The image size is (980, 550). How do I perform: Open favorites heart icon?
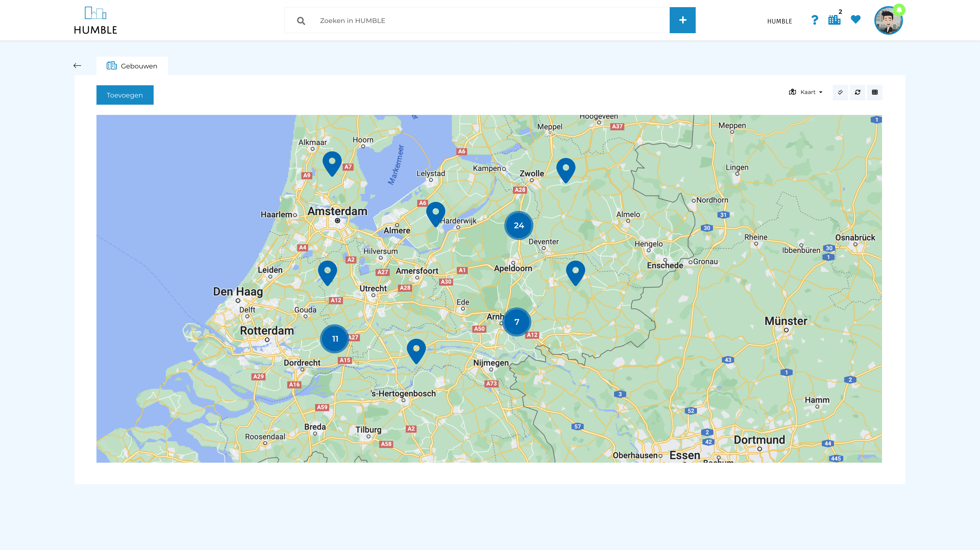[x=856, y=19]
